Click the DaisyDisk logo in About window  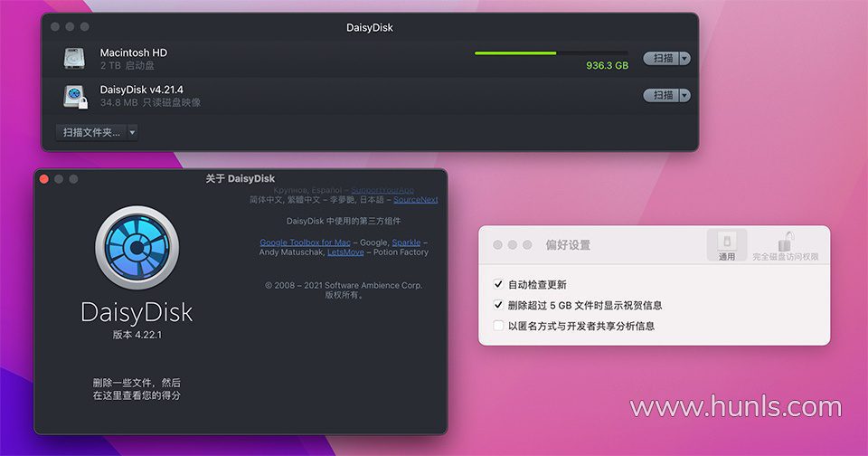[x=137, y=247]
